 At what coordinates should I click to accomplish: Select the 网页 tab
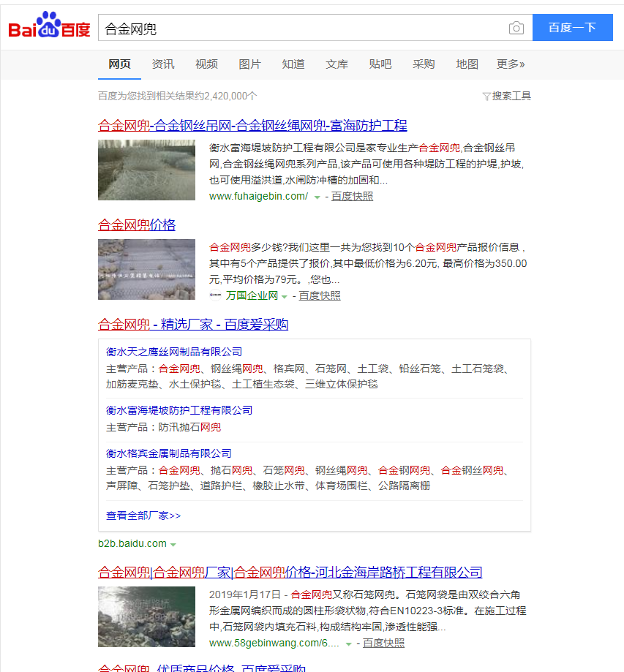[x=119, y=64]
